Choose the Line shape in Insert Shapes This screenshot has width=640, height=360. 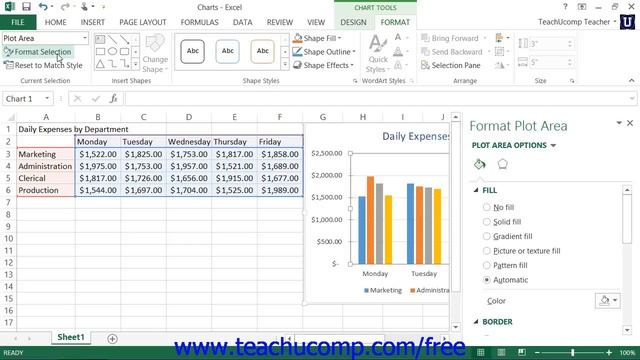(x=112, y=40)
